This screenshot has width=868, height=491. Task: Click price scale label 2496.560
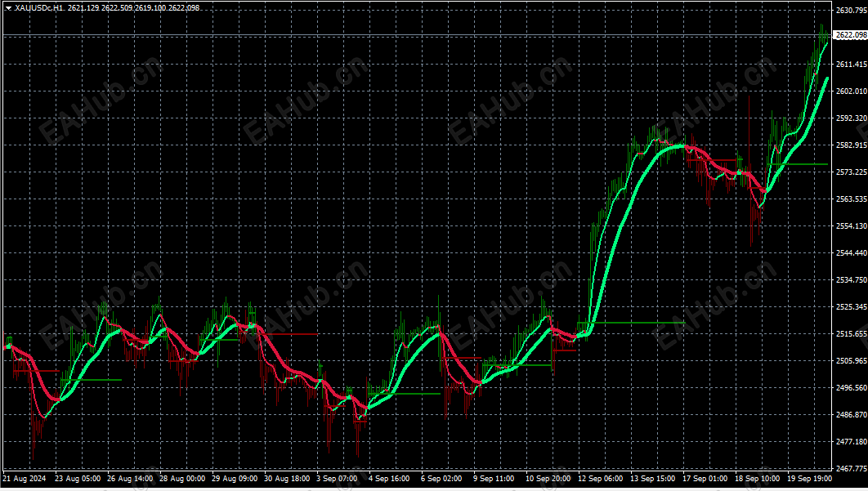pyautogui.click(x=852, y=387)
